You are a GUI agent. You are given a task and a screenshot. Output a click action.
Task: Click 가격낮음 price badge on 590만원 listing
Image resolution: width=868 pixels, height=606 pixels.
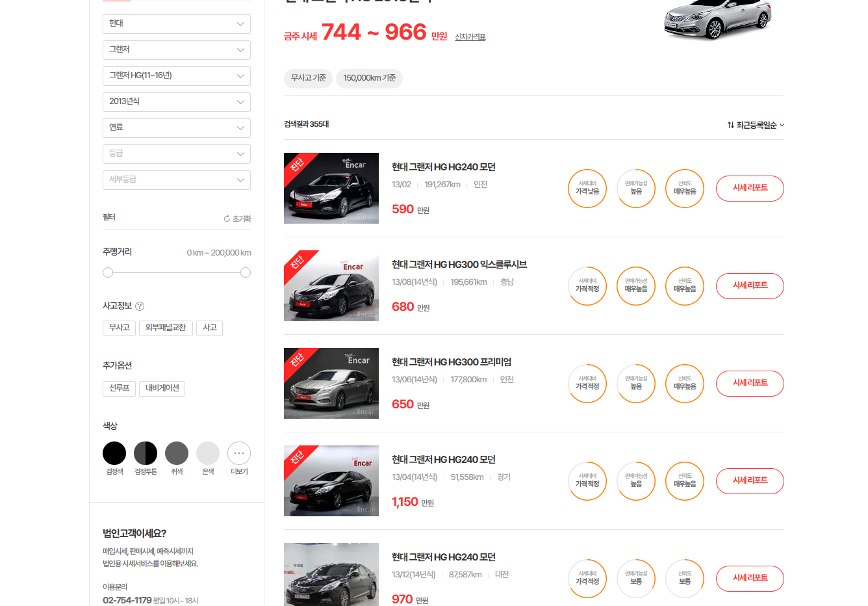click(x=587, y=189)
